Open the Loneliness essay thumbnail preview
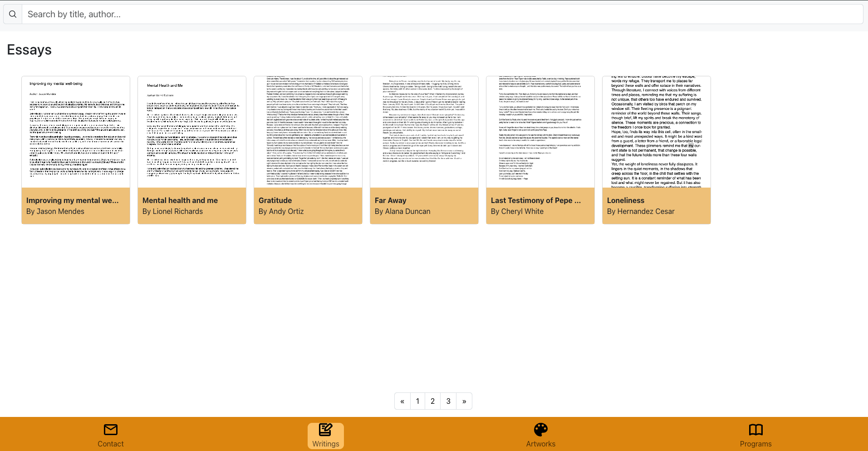This screenshot has height=451, width=868. click(x=656, y=132)
